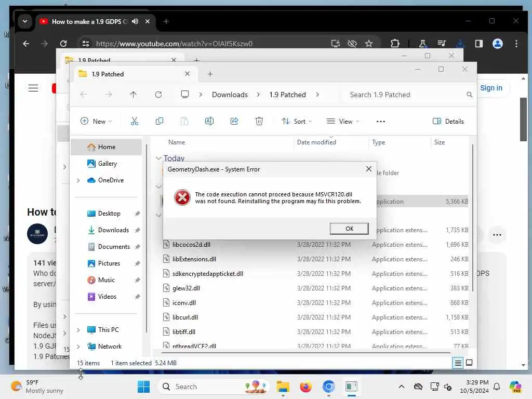
Task: Click OK in the System Error dialog
Action: point(349,229)
